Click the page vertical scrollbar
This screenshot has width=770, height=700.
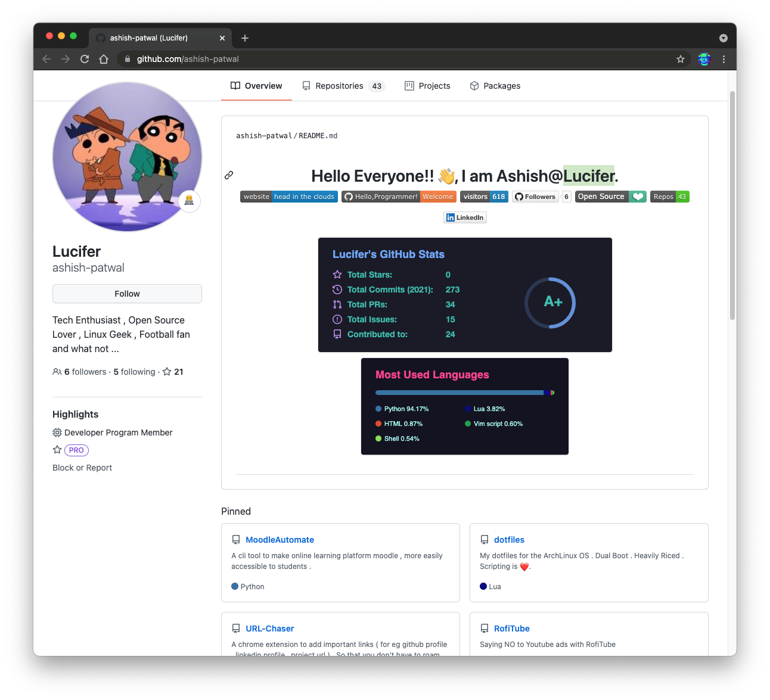[x=732, y=206]
